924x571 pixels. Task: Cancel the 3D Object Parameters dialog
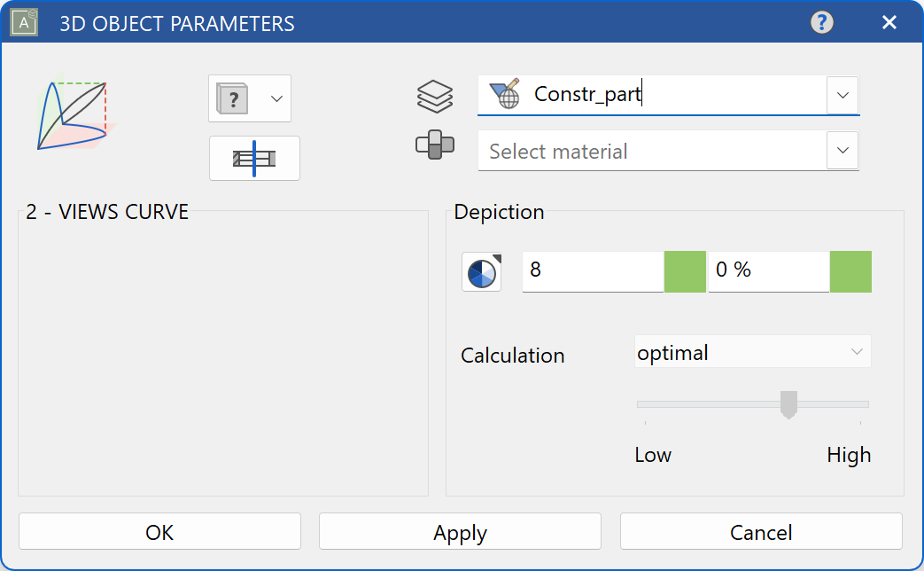[x=760, y=532]
